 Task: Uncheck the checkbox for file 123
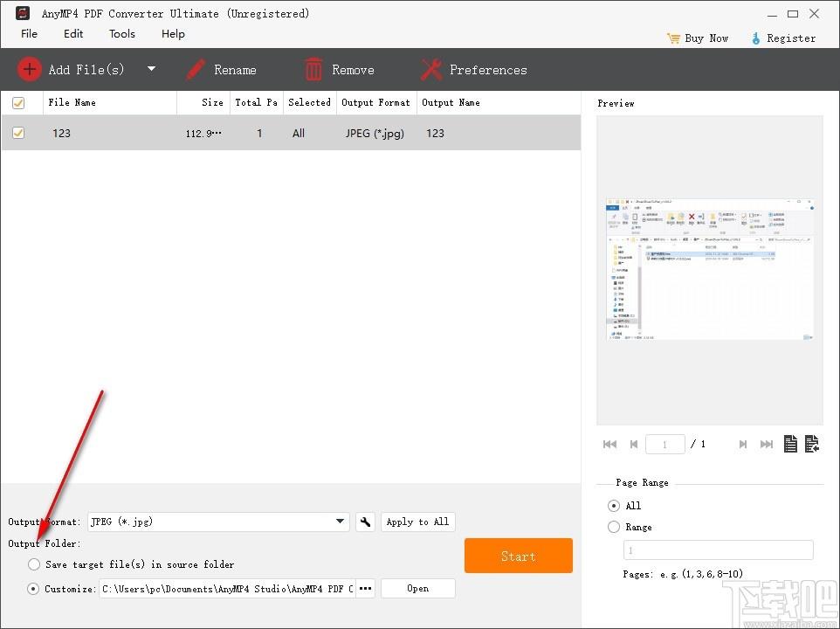(18, 132)
